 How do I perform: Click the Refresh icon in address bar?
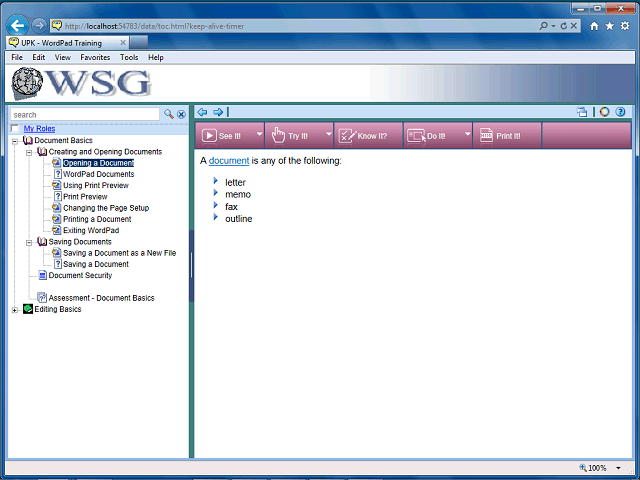564,26
